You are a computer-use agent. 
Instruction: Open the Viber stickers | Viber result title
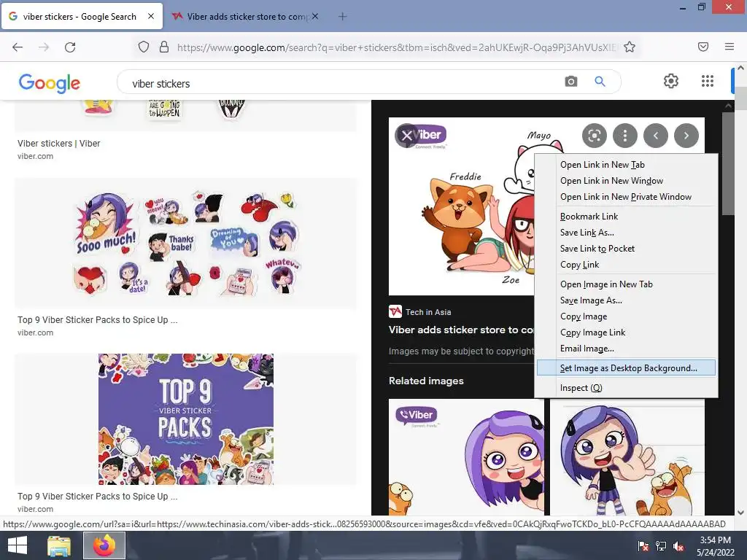tap(58, 144)
